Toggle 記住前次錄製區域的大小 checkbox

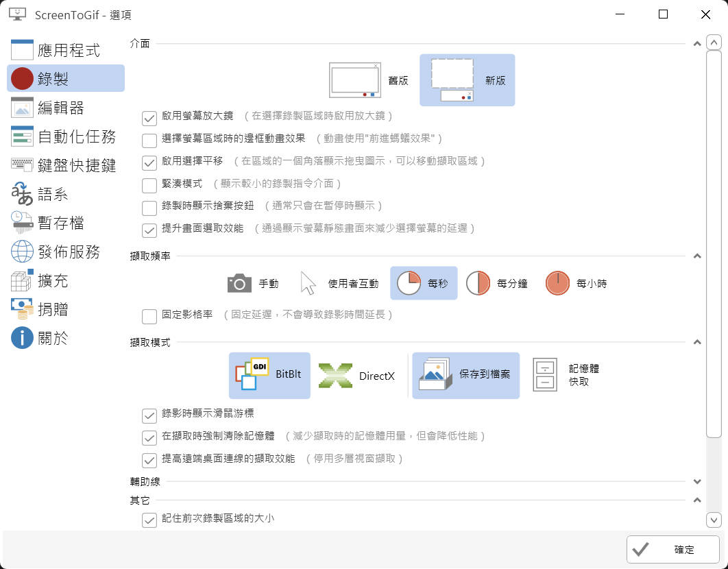(x=149, y=520)
